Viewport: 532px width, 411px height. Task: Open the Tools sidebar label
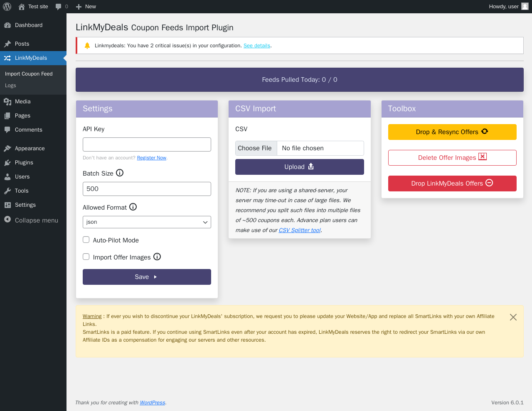(x=22, y=191)
